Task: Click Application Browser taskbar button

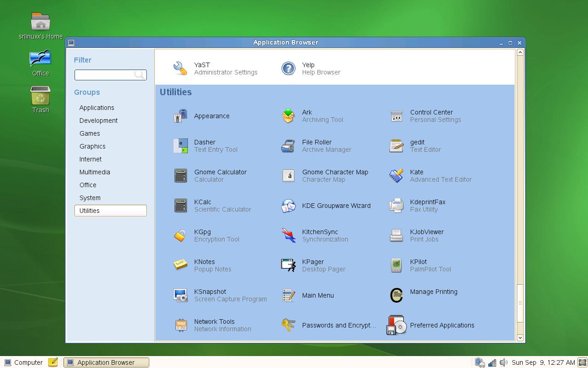Action: (x=106, y=362)
